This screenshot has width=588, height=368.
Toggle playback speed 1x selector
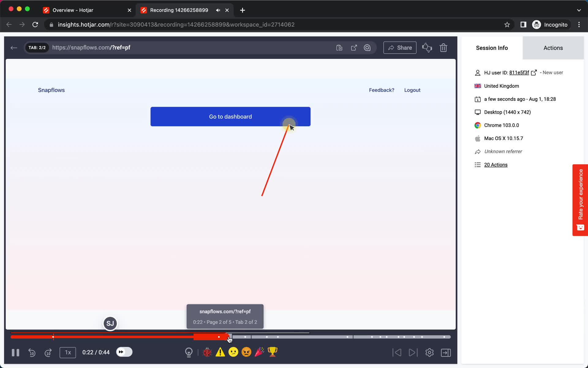[x=68, y=352]
